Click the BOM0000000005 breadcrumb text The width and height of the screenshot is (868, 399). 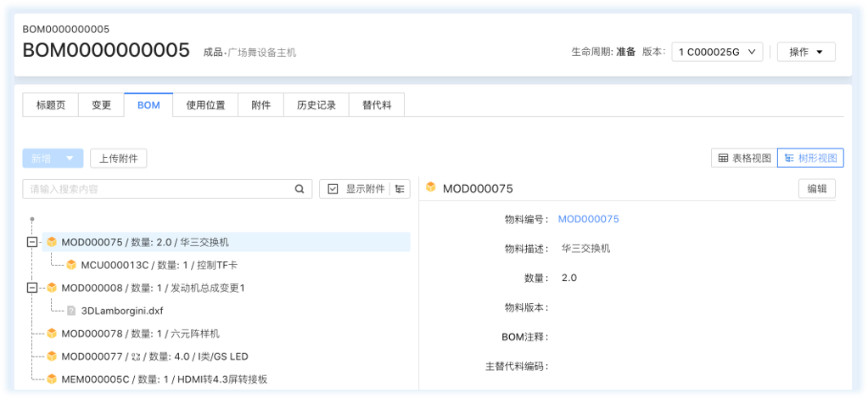[x=66, y=29]
